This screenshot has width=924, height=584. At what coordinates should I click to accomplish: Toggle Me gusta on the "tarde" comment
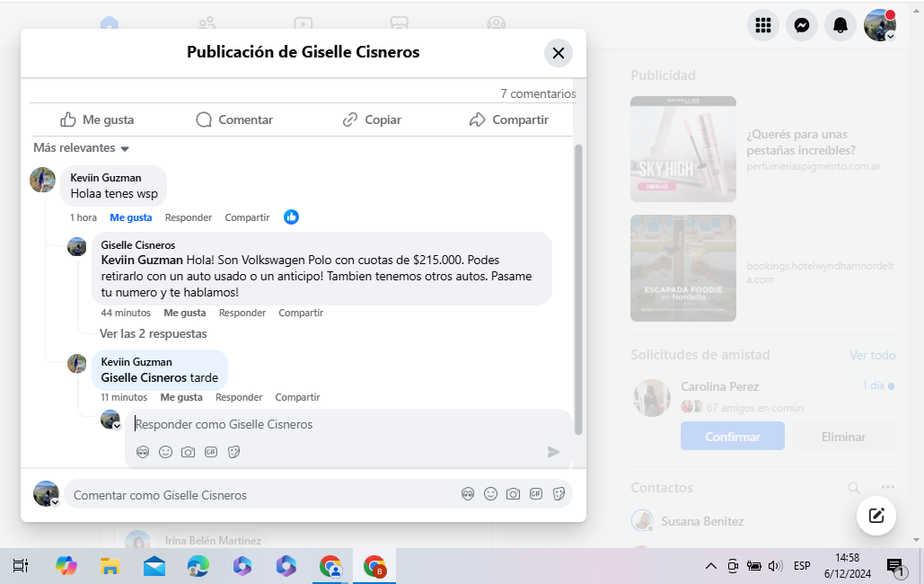[x=181, y=397]
